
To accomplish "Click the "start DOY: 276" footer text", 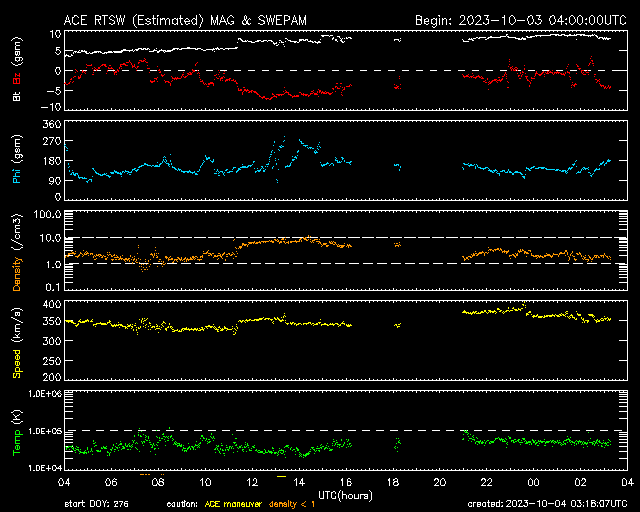I will (96, 504).
